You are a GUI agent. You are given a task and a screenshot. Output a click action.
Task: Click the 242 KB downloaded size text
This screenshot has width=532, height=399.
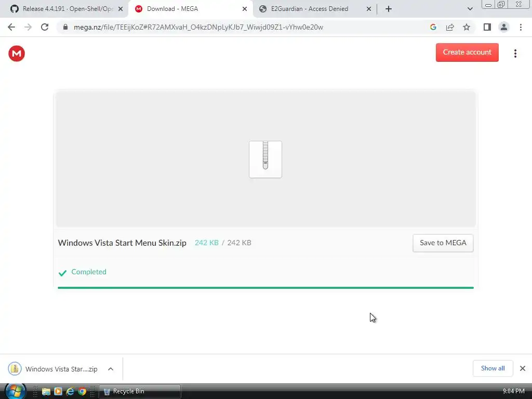[207, 243]
